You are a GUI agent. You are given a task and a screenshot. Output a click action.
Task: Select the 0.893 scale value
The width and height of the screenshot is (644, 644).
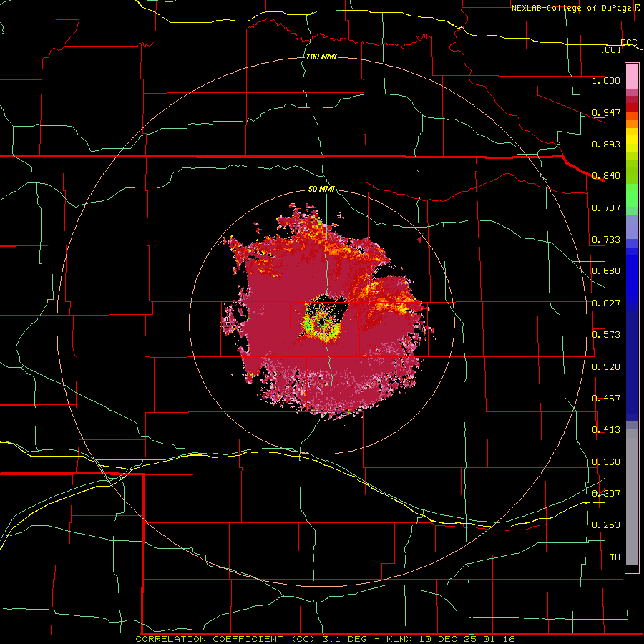coord(606,144)
